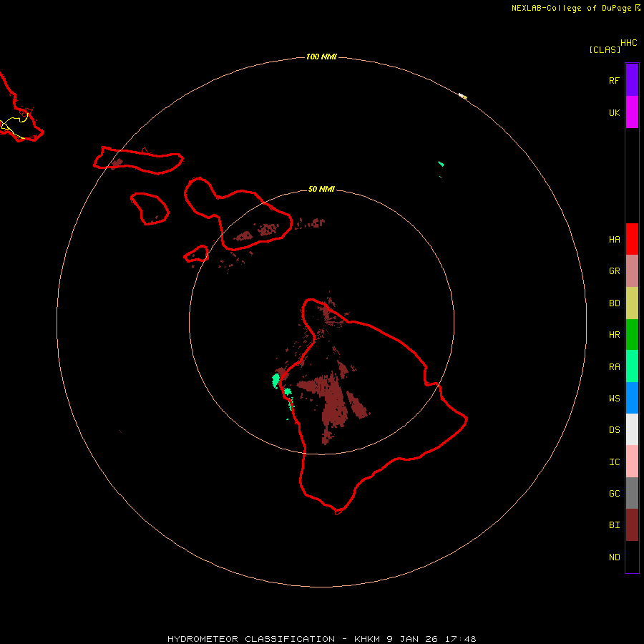Click the 'UK' legend label text
Image resolution: width=644 pixels, height=644 pixels.
tap(614, 113)
